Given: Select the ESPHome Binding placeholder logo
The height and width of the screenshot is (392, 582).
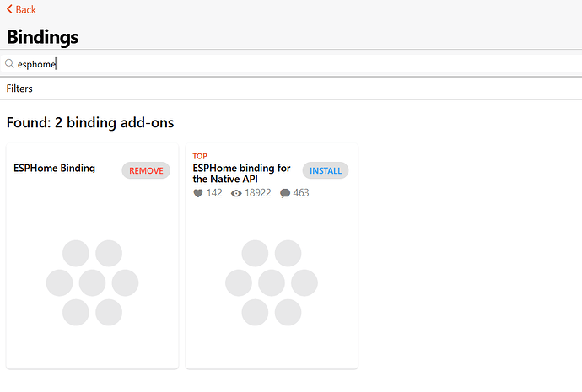Looking at the screenshot, I should [x=92, y=282].
